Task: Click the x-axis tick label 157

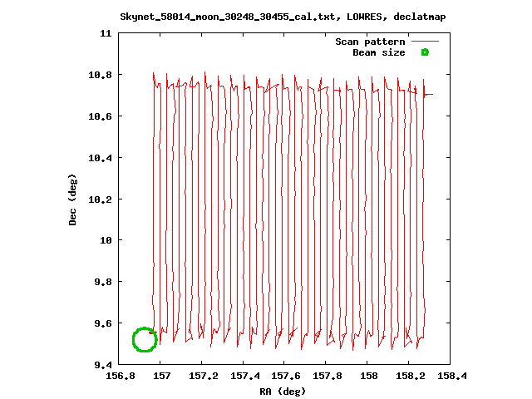Action: pos(161,376)
